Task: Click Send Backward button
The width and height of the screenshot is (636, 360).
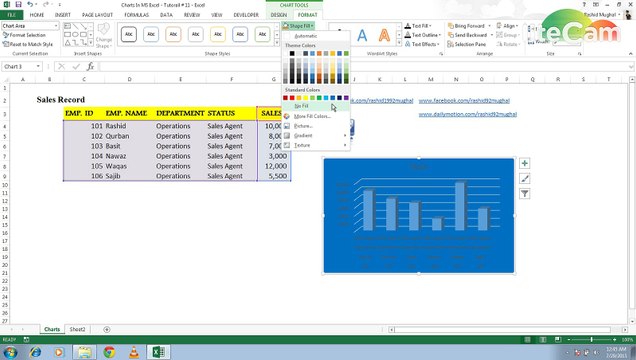Action: (467, 35)
